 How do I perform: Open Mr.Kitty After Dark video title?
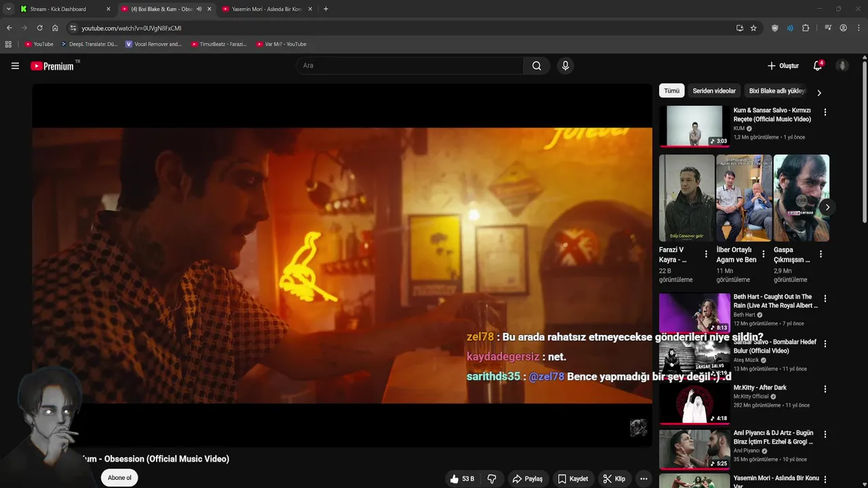pos(760,388)
